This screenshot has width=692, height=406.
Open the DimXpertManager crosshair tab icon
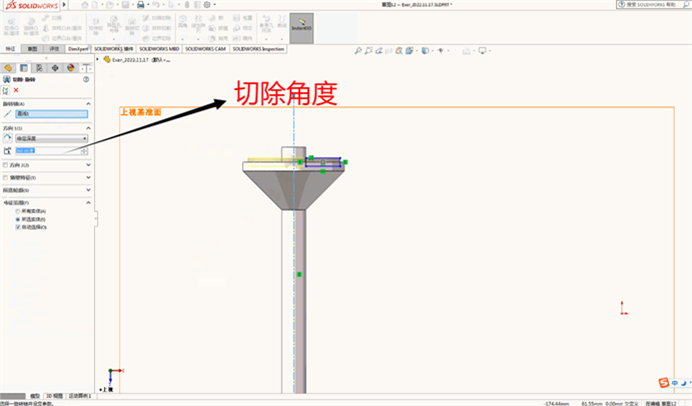55,68
